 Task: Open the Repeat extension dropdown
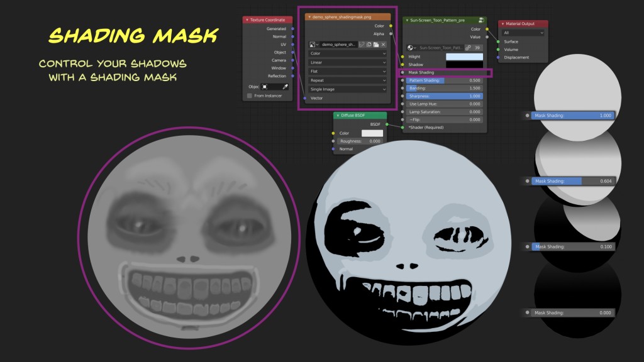pos(348,80)
